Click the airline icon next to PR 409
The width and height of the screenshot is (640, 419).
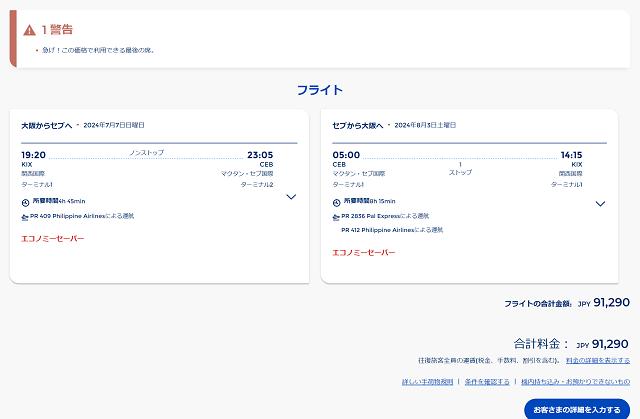(26, 216)
